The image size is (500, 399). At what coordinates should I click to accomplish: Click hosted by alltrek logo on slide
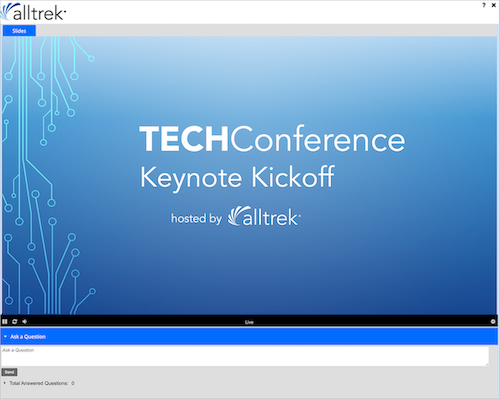click(x=236, y=217)
